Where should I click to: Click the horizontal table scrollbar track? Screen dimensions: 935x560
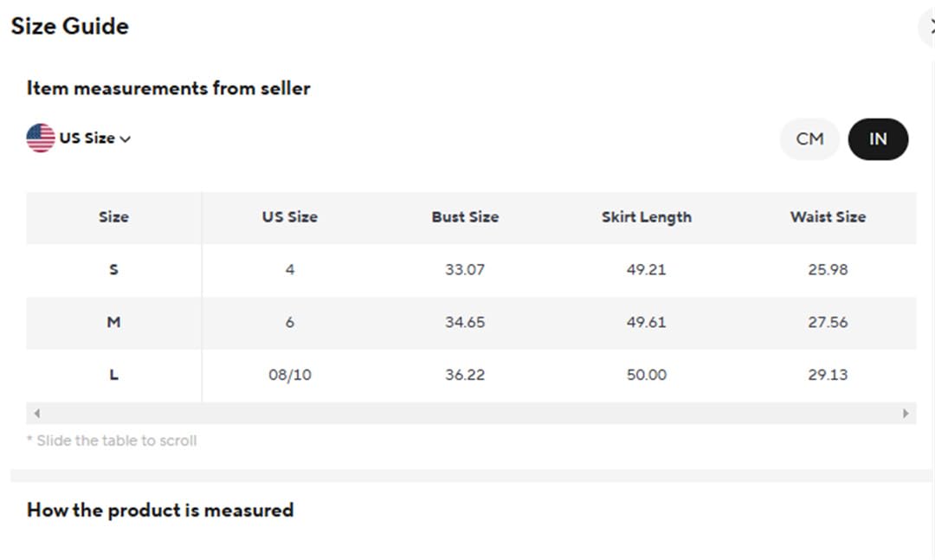click(471, 413)
